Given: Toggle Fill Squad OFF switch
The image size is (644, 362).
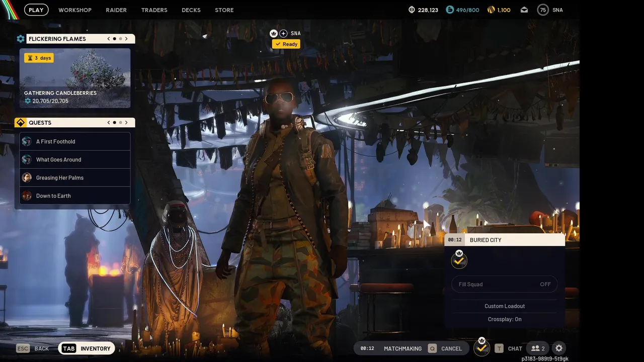Looking at the screenshot, I should point(505,284).
